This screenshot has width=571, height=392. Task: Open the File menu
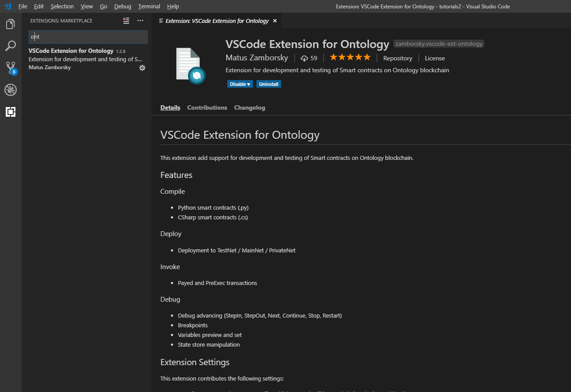[x=22, y=7]
